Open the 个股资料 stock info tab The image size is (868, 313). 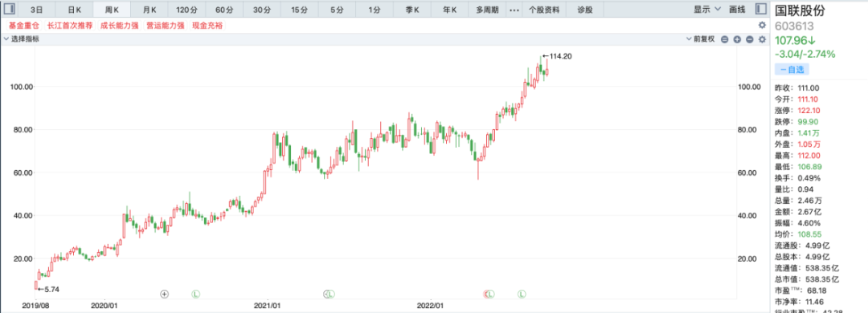point(544,10)
